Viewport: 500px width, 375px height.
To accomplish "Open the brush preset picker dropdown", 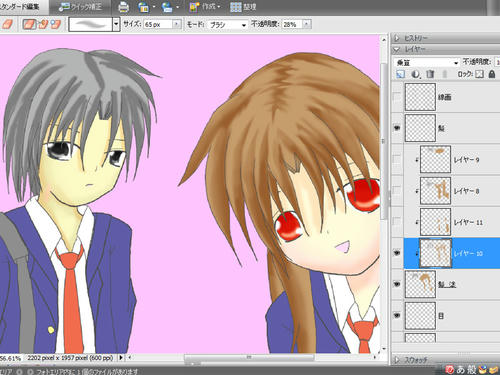I will click(x=116, y=24).
